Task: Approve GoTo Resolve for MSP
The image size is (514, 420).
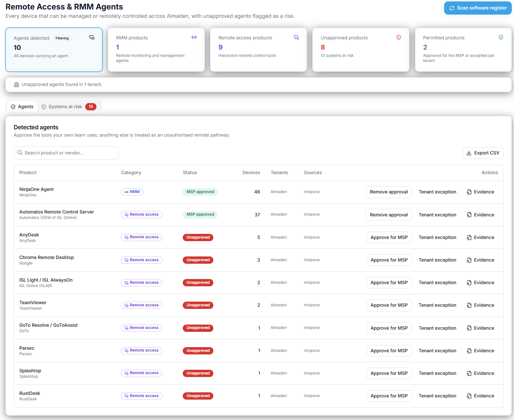Action: [389, 328]
